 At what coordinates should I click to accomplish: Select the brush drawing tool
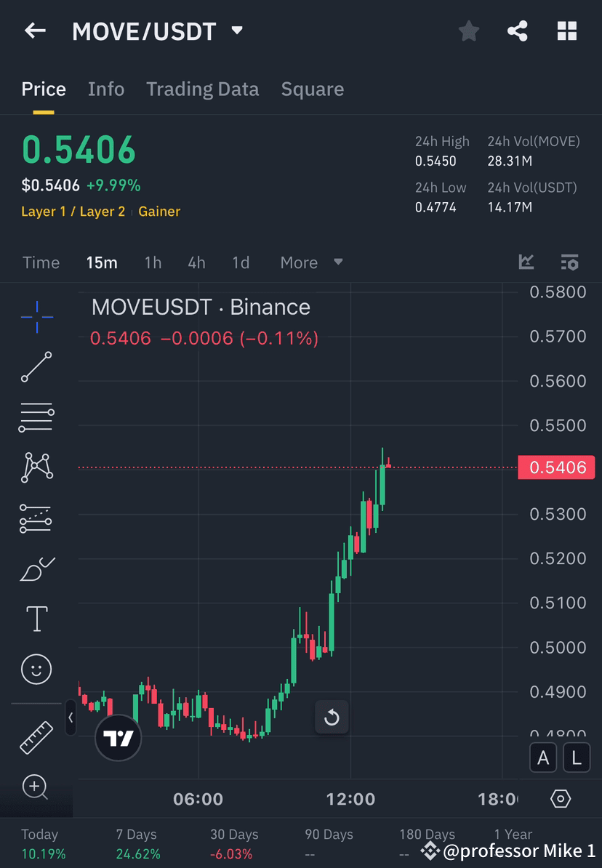click(x=36, y=568)
